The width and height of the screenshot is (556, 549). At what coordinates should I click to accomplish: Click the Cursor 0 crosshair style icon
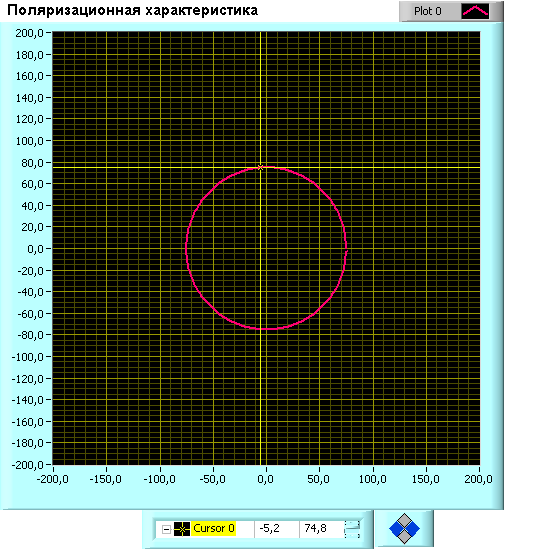coord(182,529)
